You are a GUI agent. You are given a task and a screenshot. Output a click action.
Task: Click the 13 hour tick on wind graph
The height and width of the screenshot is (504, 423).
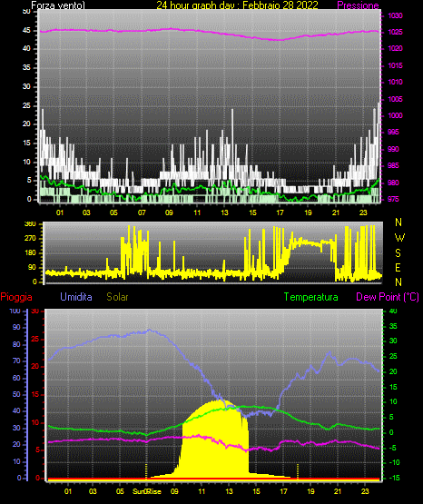224,212
